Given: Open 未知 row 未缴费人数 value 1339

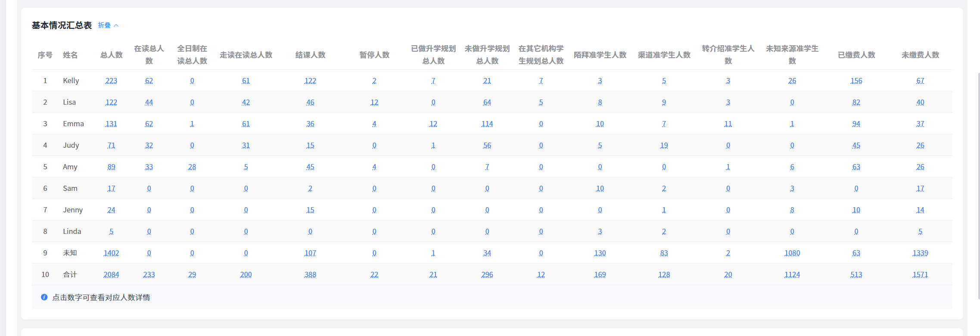Looking at the screenshot, I should pyautogui.click(x=920, y=253).
